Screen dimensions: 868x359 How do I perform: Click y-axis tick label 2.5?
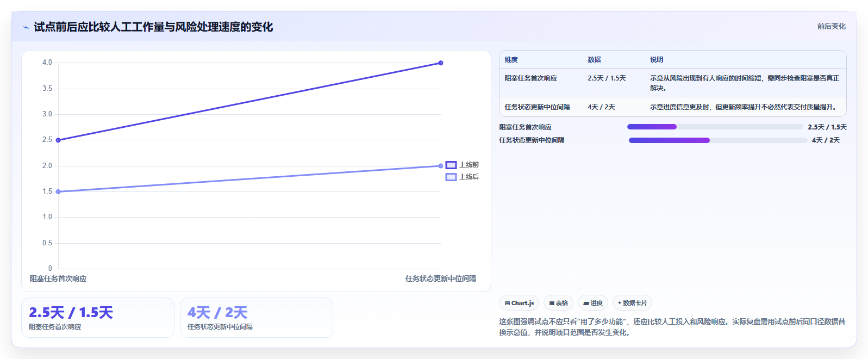(47, 140)
